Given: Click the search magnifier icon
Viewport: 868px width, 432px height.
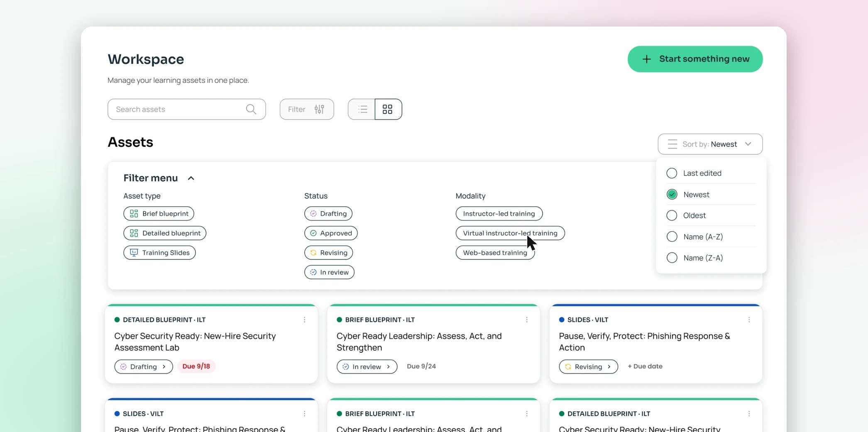Looking at the screenshot, I should coord(251,109).
